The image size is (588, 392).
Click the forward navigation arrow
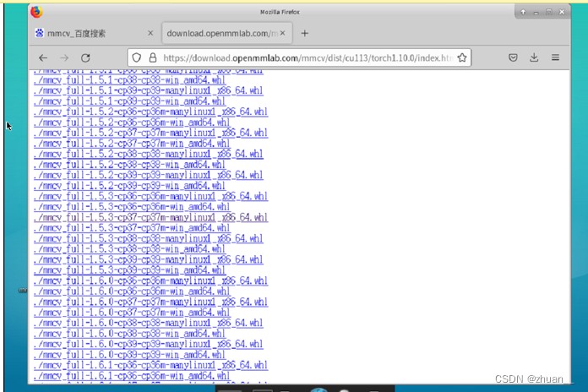[x=64, y=57]
